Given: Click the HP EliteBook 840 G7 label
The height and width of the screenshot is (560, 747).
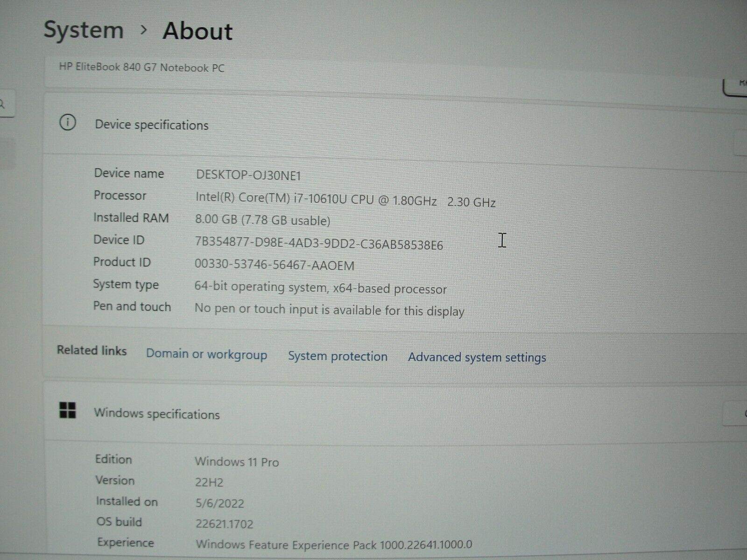Looking at the screenshot, I should point(141,68).
